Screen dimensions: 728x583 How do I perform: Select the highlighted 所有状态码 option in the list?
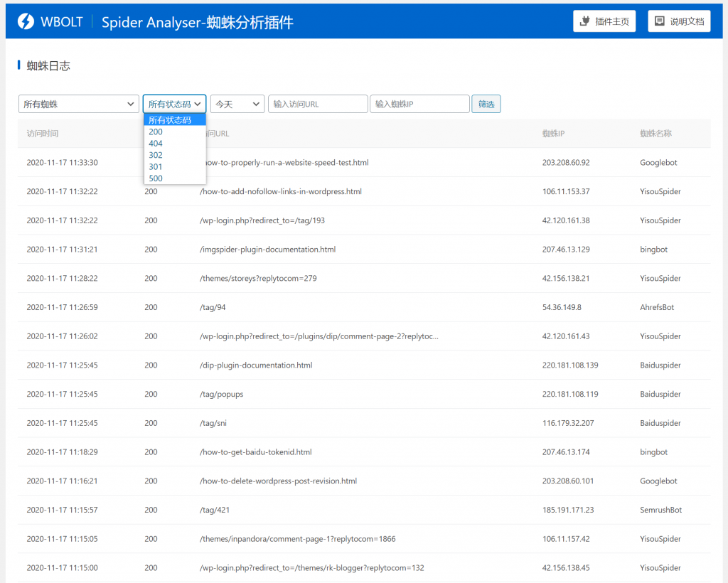170,120
